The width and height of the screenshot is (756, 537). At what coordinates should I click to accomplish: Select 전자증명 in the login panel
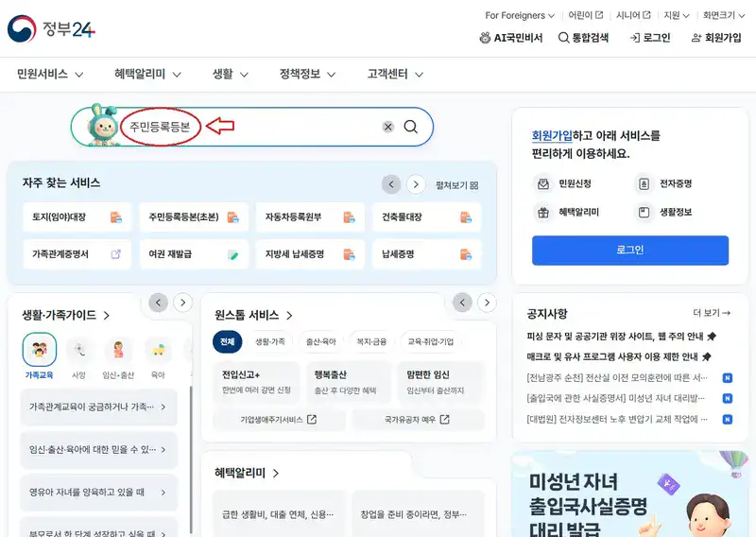pos(664,183)
